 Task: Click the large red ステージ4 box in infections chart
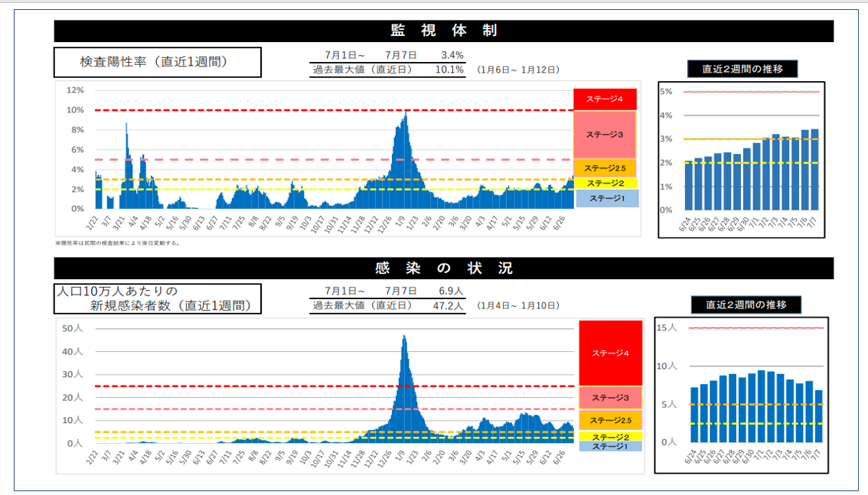(610, 353)
